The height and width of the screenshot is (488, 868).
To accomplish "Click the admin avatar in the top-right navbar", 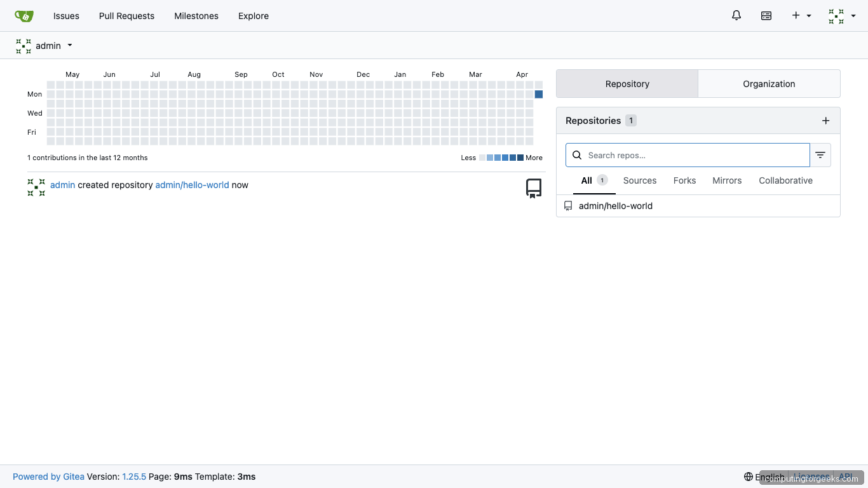I will (x=836, y=15).
